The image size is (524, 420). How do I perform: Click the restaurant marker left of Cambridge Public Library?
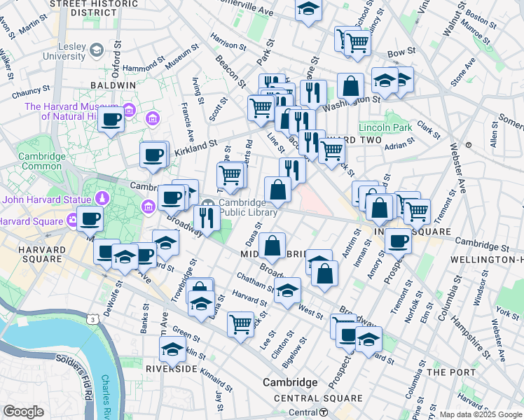[x=207, y=221]
